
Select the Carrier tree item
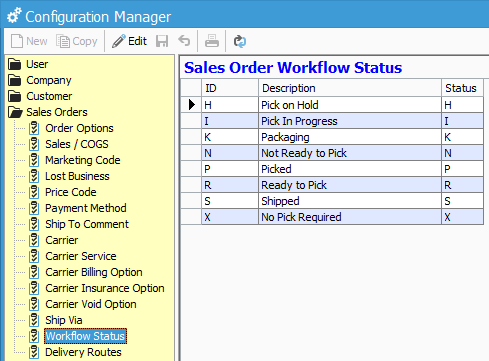(x=62, y=240)
